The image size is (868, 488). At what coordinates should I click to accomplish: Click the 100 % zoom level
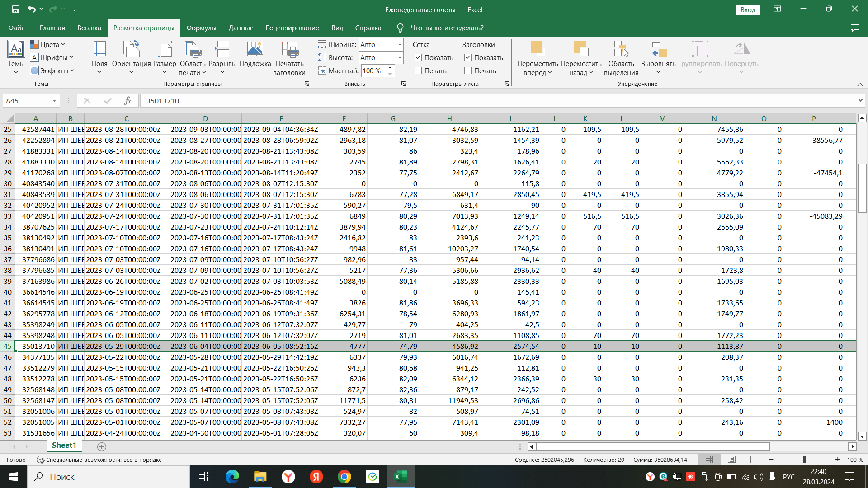[x=854, y=460]
